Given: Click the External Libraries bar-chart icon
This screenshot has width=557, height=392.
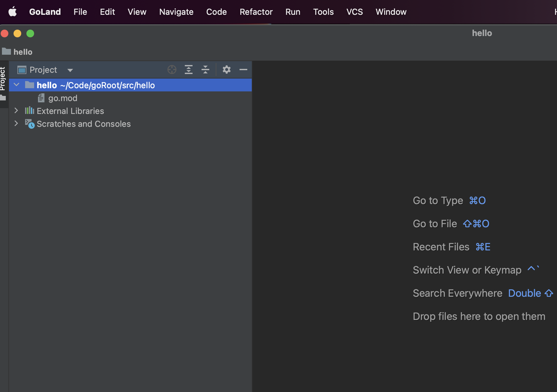Looking at the screenshot, I should [30, 111].
